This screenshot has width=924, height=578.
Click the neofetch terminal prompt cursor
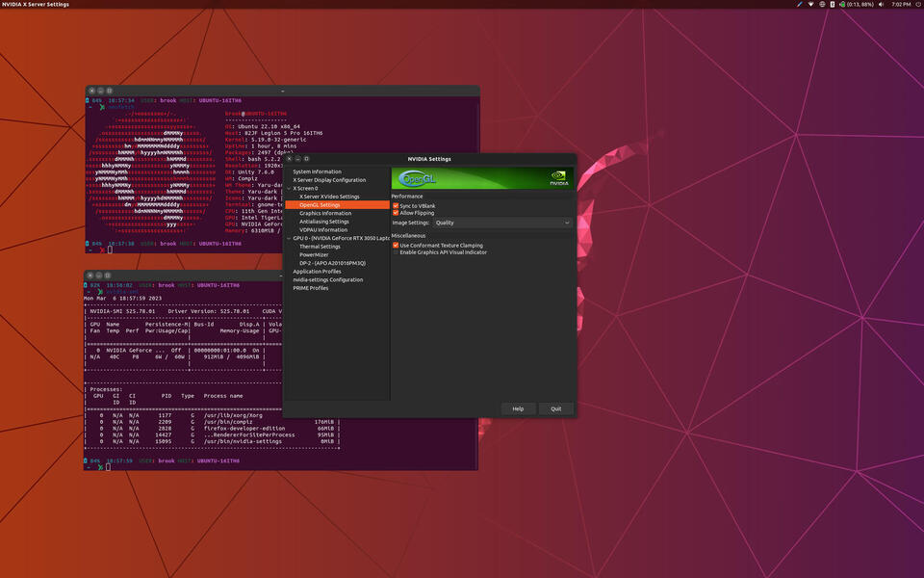[x=110, y=250]
